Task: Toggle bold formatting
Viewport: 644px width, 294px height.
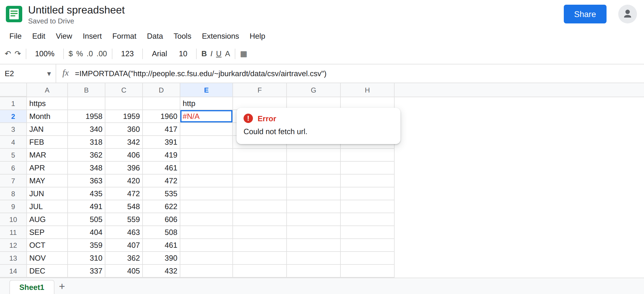Action: click(x=204, y=54)
